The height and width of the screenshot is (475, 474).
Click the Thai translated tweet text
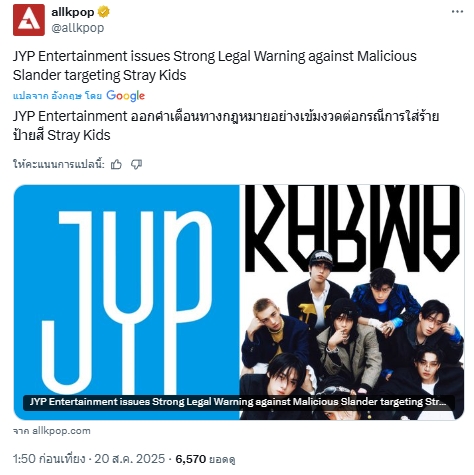(226, 126)
